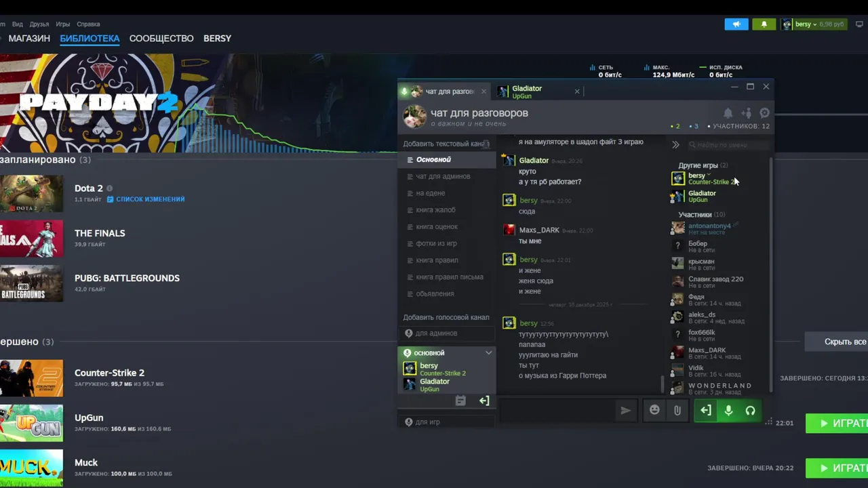The height and width of the screenshot is (488, 868).
Task: Click ИГРАТЬ button for UpGun
Action: (x=837, y=424)
